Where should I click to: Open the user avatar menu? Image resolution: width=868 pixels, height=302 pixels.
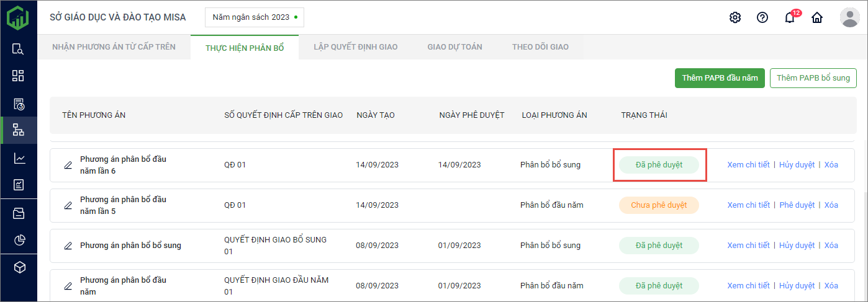click(849, 17)
